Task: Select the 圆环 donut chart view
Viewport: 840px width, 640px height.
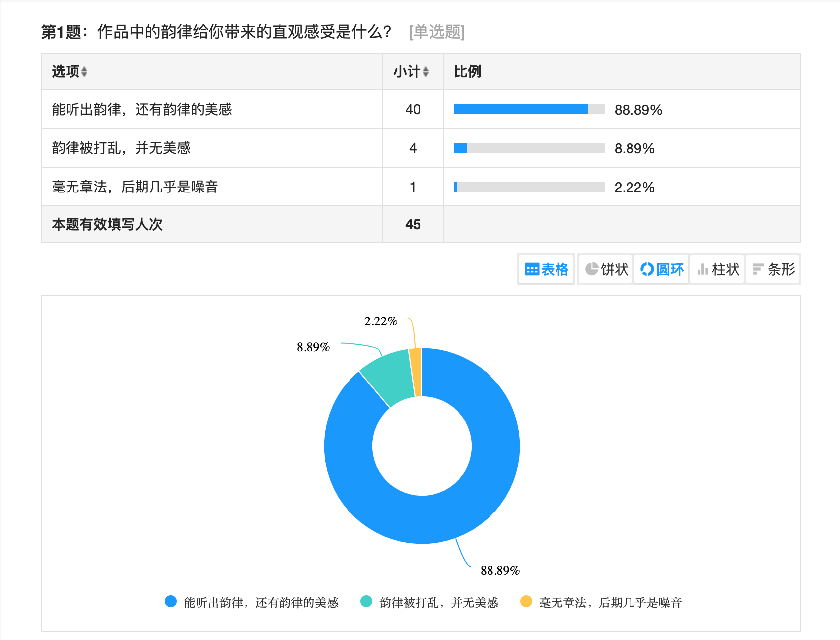Action: (x=662, y=269)
